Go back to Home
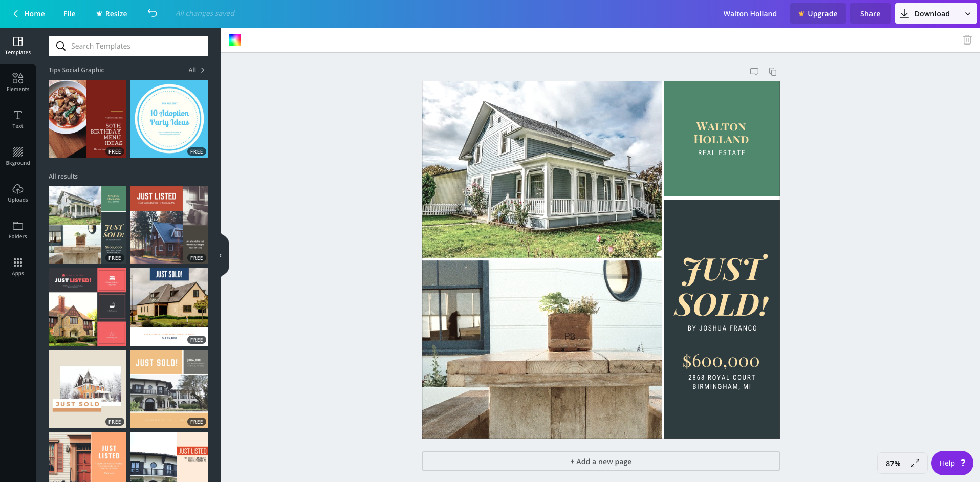This screenshot has height=482, width=980. click(x=29, y=14)
